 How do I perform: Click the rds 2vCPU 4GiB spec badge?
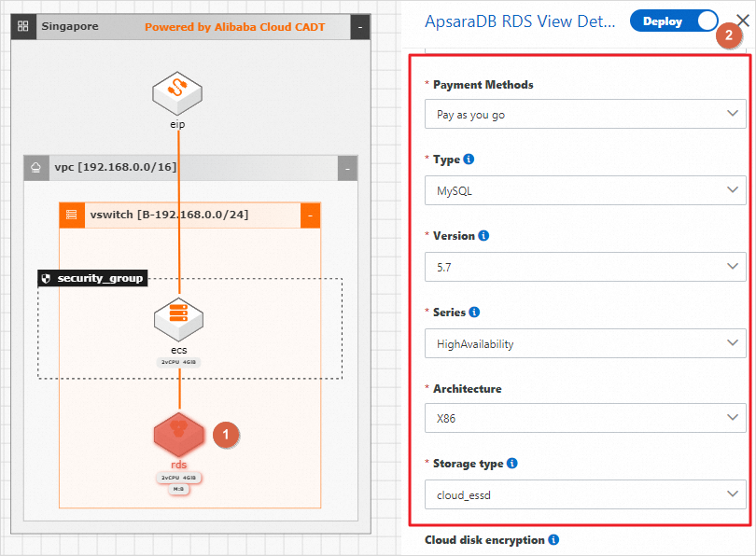pyautogui.click(x=178, y=478)
